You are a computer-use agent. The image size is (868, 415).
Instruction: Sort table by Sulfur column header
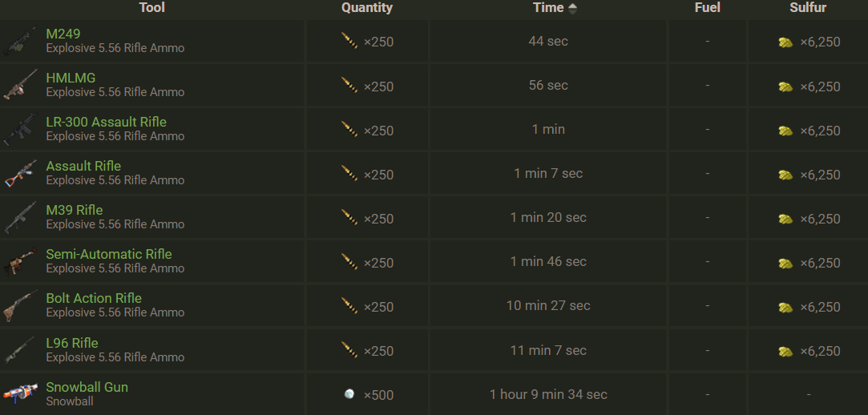click(808, 8)
